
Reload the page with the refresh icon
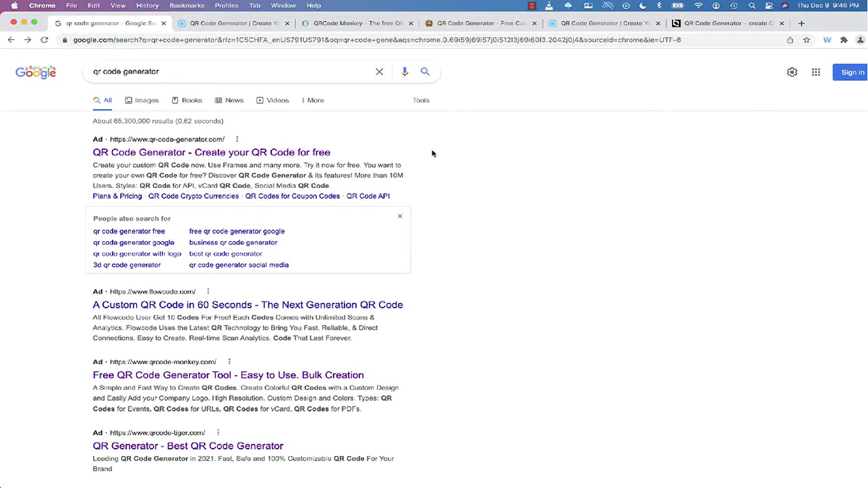(44, 40)
